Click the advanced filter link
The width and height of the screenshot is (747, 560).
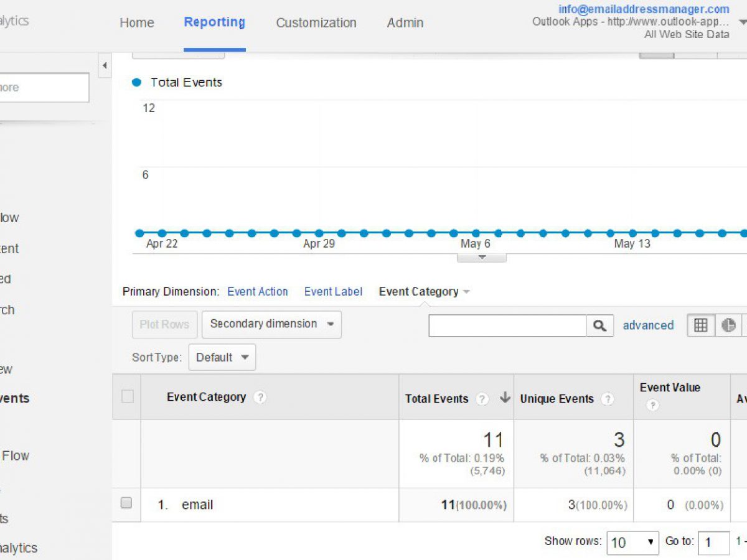648,325
